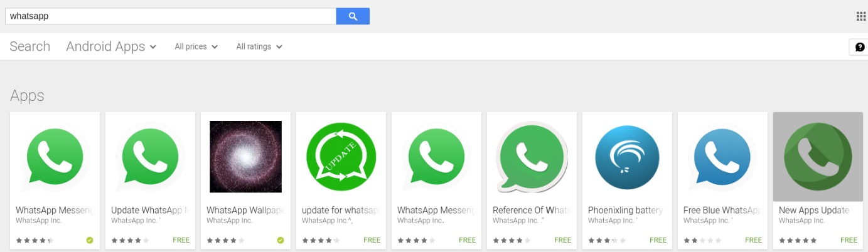Expand the All prices filter dropdown
The width and height of the screenshot is (868, 252).
click(x=196, y=46)
